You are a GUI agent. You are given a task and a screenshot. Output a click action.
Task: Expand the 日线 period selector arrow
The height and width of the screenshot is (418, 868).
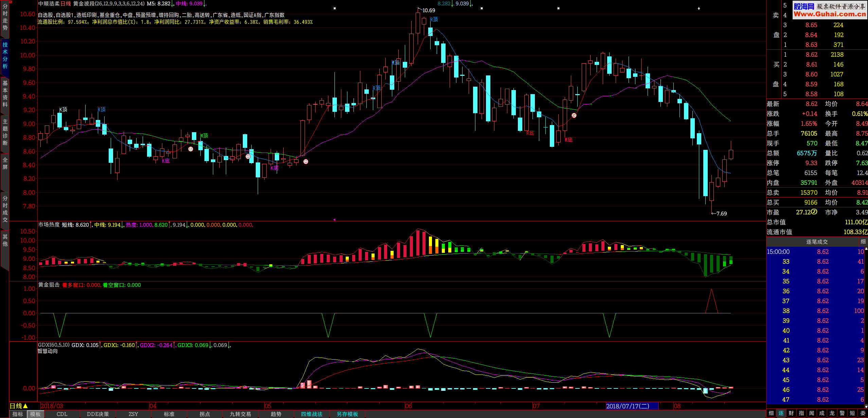(25, 406)
